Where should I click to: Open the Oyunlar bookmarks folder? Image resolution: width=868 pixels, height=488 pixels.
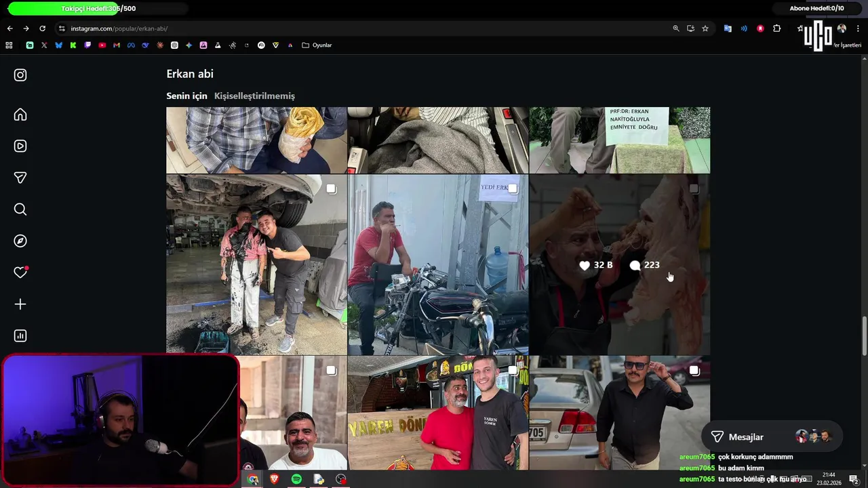317,45
